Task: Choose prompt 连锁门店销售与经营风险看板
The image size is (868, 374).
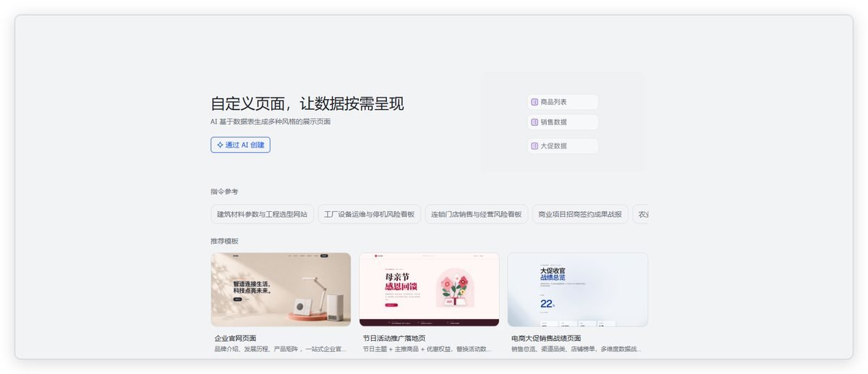Action: 477,214
